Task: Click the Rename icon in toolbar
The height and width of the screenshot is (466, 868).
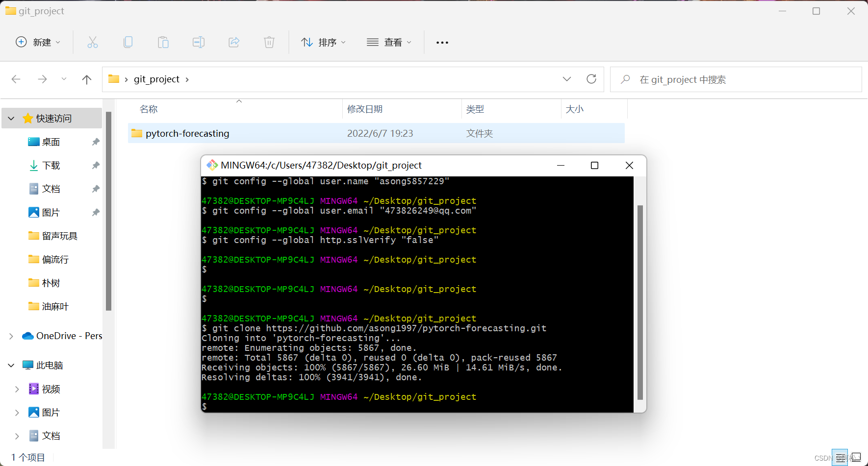Action: [x=199, y=42]
